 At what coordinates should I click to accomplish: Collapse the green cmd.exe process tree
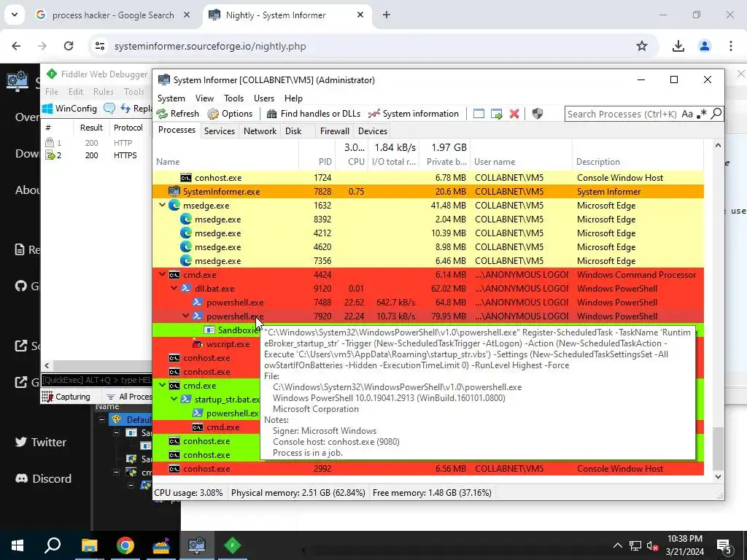click(x=163, y=386)
